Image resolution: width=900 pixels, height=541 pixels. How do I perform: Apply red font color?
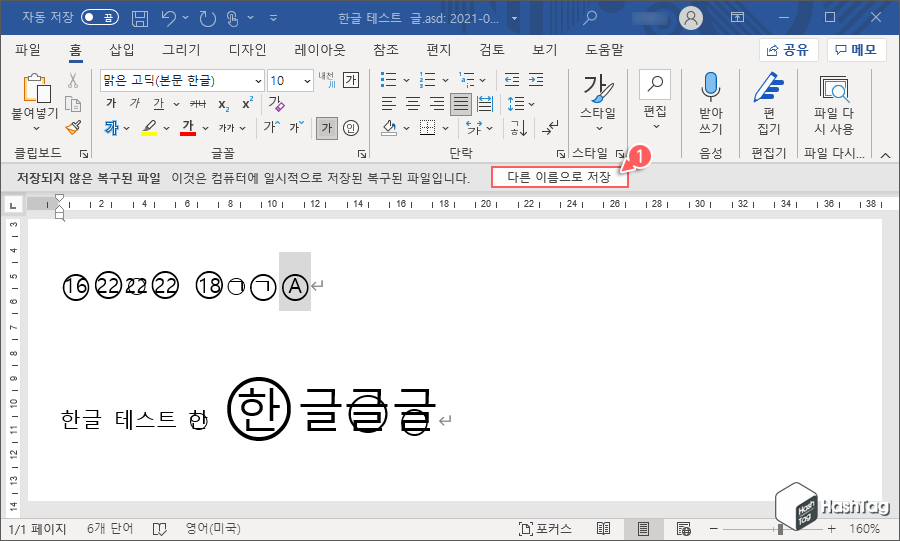pyautogui.click(x=188, y=127)
